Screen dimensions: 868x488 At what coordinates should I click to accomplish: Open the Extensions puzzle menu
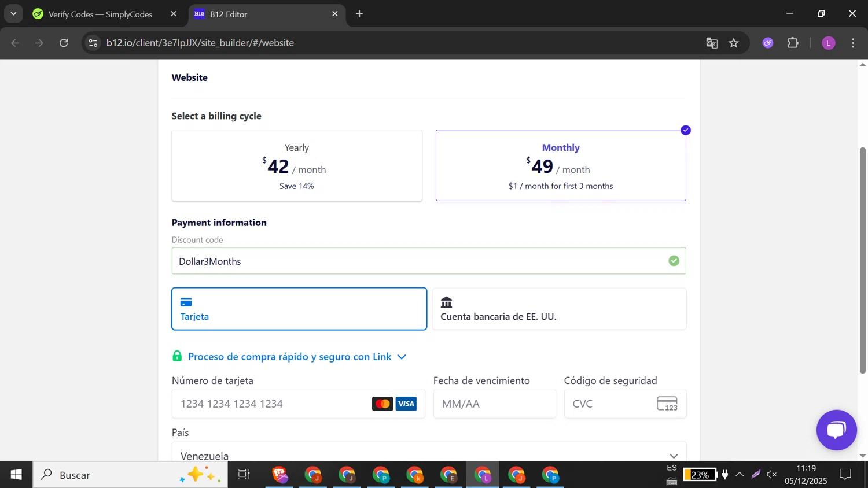tap(793, 43)
